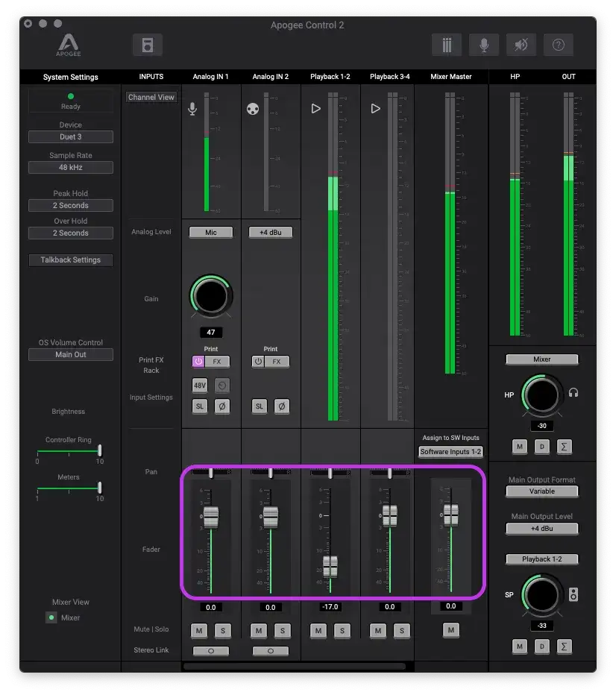Click the Analog IN 1 gain knob
The width and height of the screenshot is (616, 695).
coord(211,296)
